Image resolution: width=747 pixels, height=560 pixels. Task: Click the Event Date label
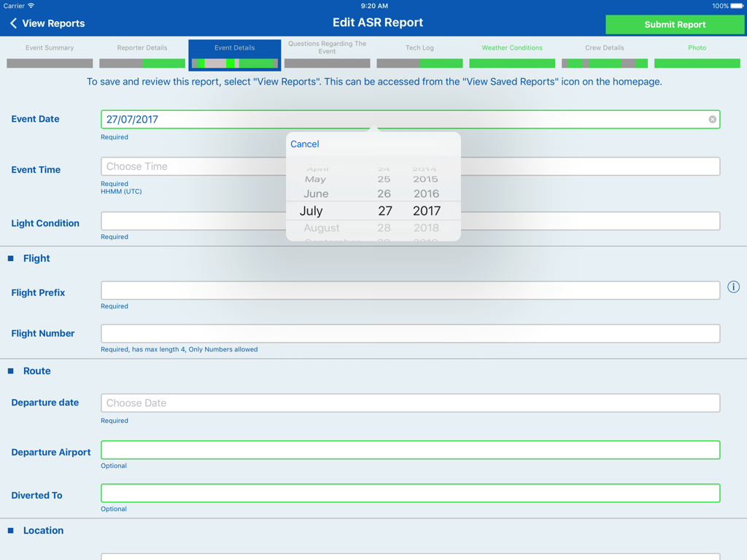point(35,119)
